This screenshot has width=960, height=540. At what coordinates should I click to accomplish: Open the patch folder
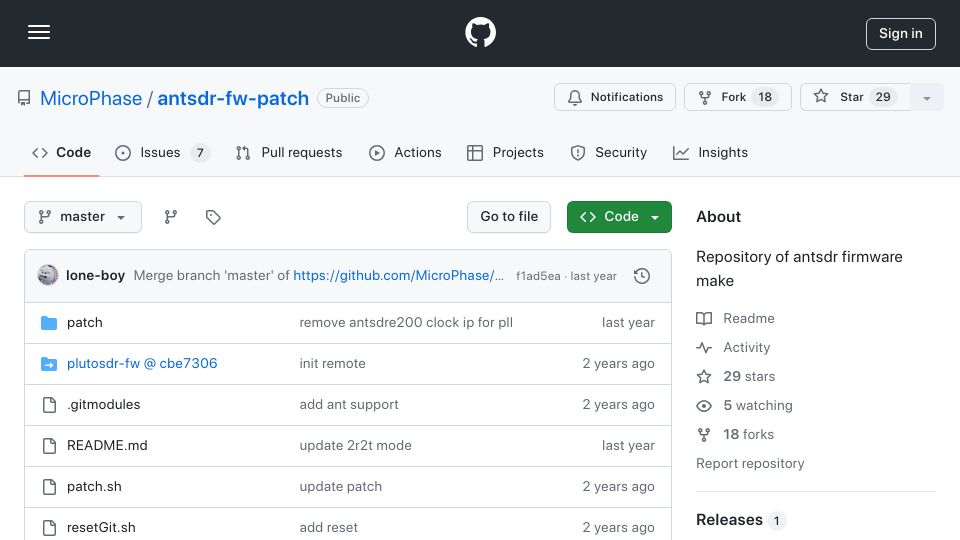tap(84, 323)
